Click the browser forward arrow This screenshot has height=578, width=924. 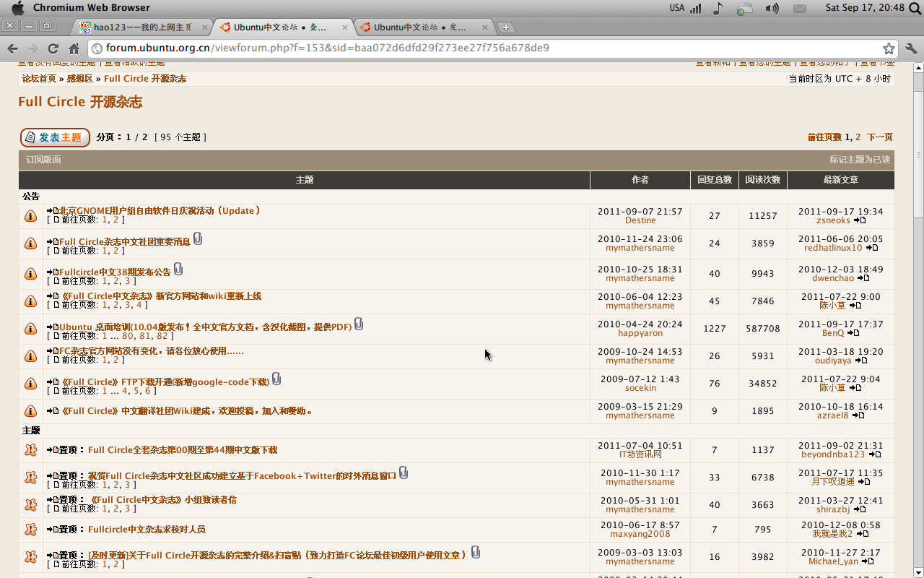point(32,48)
